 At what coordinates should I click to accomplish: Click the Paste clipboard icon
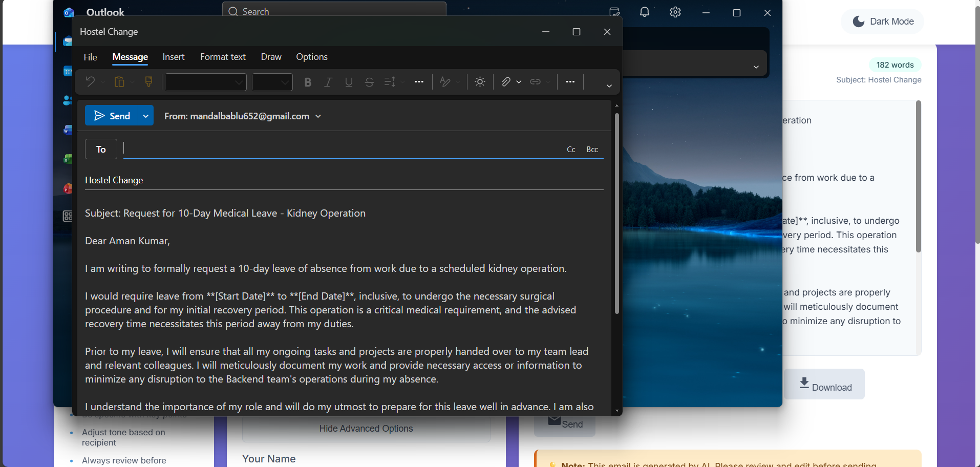(119, 82)
